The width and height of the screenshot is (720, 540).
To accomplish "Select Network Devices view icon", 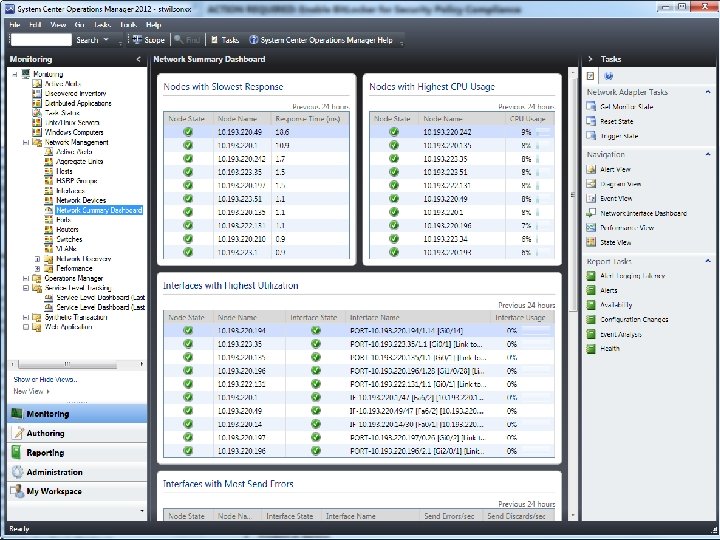I will tap(49, 200).
